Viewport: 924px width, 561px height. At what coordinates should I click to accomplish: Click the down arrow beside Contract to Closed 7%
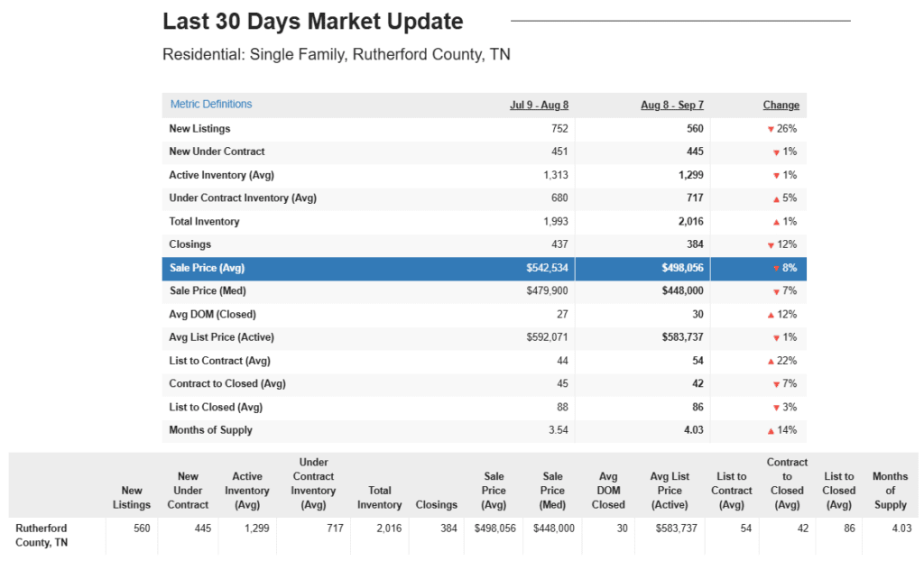776,385
